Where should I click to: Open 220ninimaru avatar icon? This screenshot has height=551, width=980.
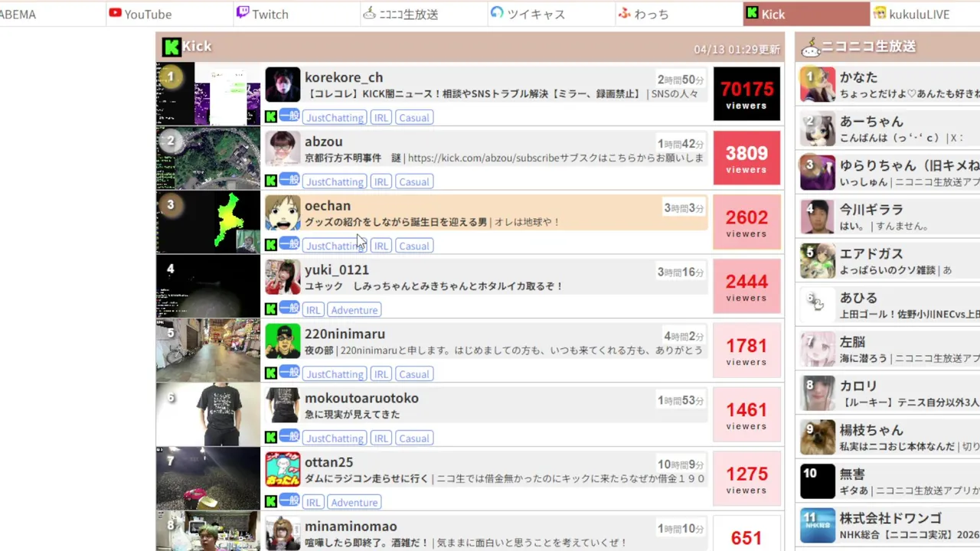pyautogui.click(x=283, y=342)
